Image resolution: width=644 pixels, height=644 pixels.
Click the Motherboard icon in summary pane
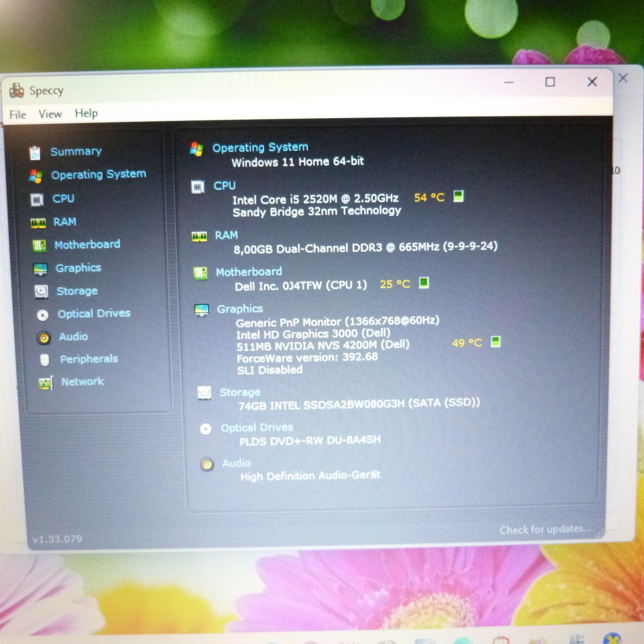(x=200, y=273)
